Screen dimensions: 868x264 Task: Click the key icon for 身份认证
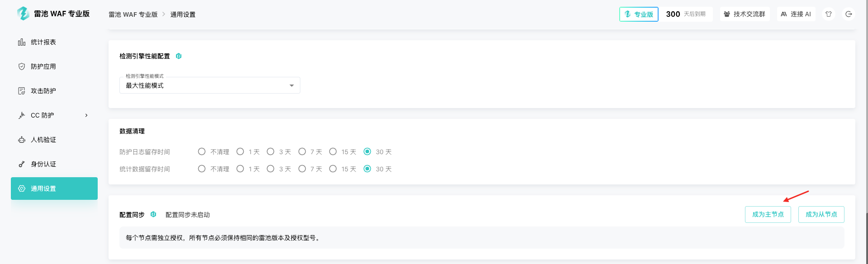[x=22, y=164]
